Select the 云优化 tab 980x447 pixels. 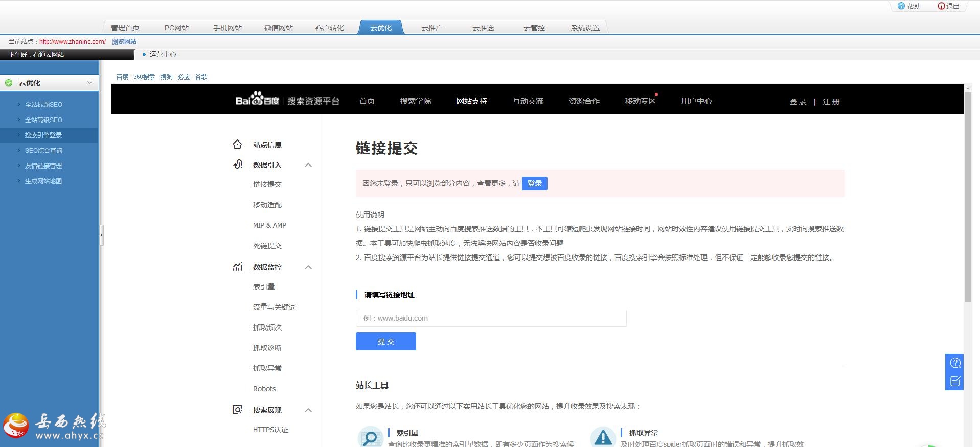(381, 28)
